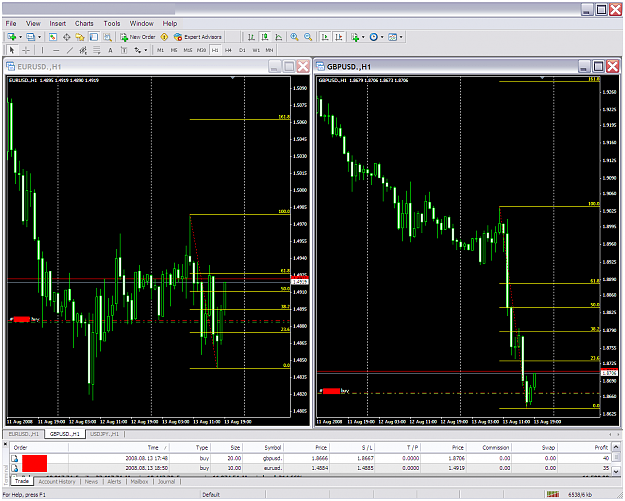625x501 pixels.
Task: Toggle the Auto Scroll chart icon
Action: click(325, 37)
